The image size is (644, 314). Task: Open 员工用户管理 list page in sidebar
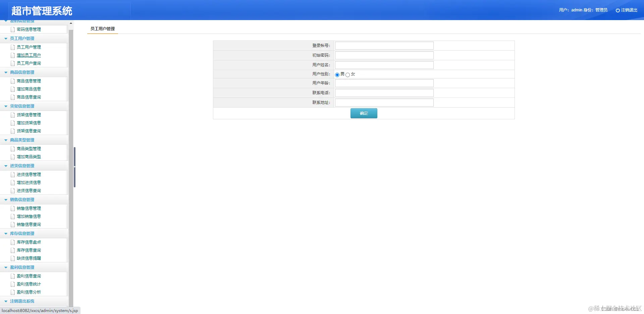pos(29,47)
